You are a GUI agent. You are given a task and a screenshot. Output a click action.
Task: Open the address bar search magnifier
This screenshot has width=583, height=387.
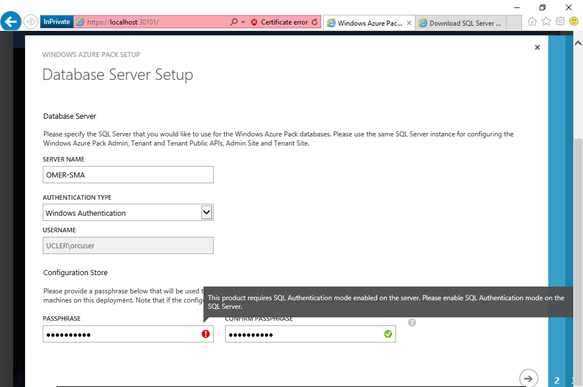234,22
